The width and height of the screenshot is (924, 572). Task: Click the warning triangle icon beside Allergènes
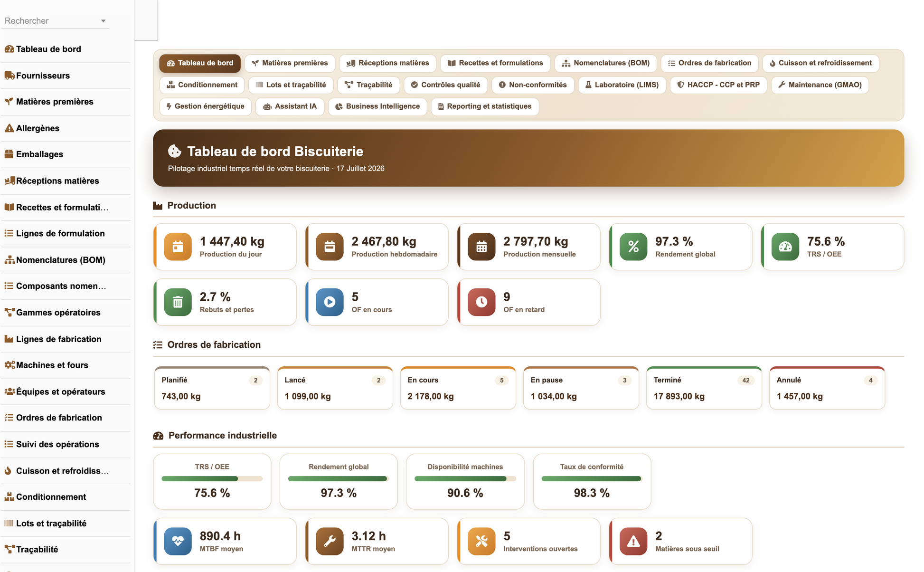pyautogui.click(x=9, y=128)
